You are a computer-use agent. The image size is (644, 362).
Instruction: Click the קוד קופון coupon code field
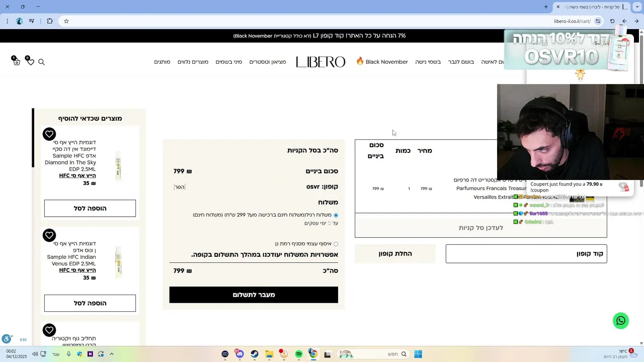pos(526,254)
